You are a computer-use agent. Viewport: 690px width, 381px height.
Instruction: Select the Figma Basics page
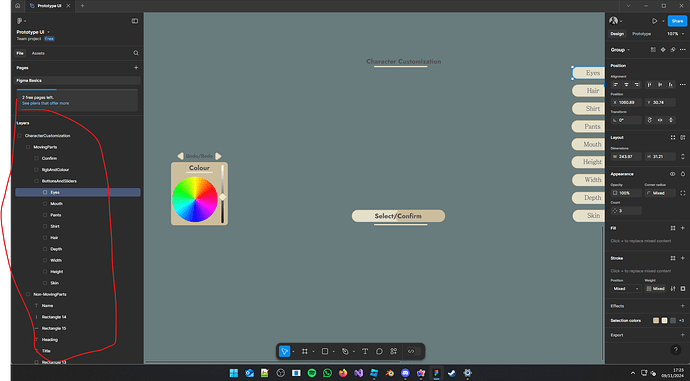click(x=77, y=81)
